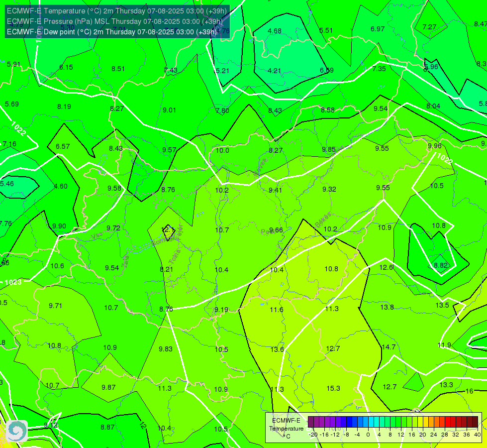Image resolution: width=487 pixels, height=448 pixels.
Task: Click the temperature value 8.51
Action: tap(118, 69)
